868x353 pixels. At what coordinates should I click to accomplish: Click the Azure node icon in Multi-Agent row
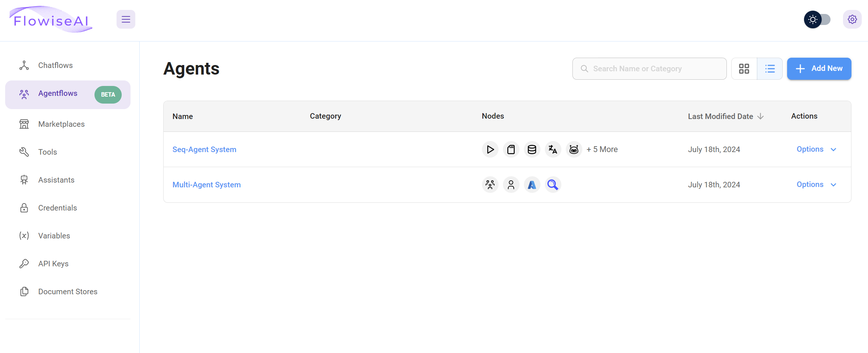click(532, 185)
